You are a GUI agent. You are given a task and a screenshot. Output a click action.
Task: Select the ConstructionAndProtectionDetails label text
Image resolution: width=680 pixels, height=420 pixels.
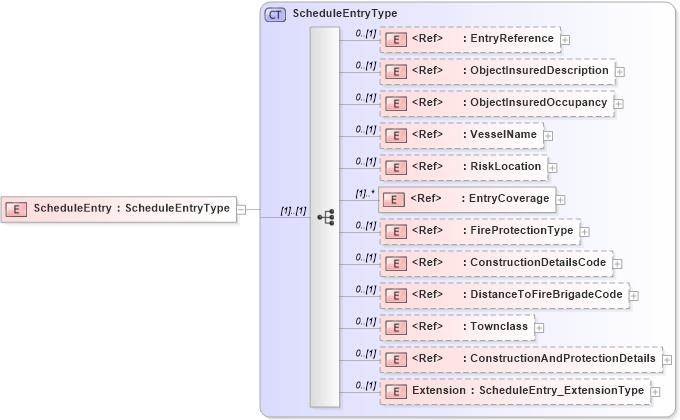[x=563, y=358]
